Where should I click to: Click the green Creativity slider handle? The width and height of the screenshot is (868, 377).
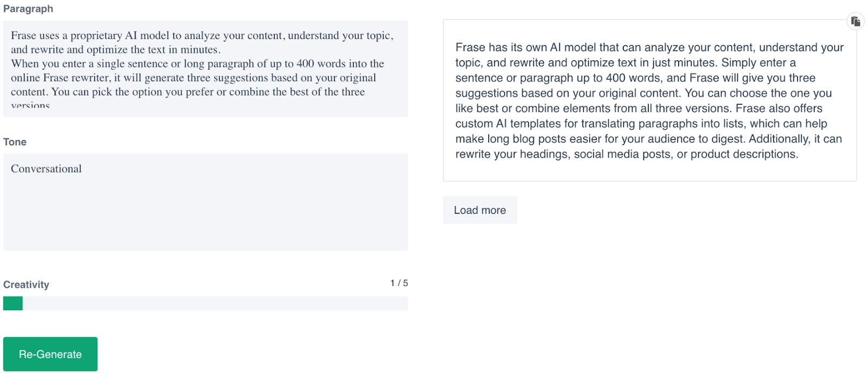coord(12,303)
